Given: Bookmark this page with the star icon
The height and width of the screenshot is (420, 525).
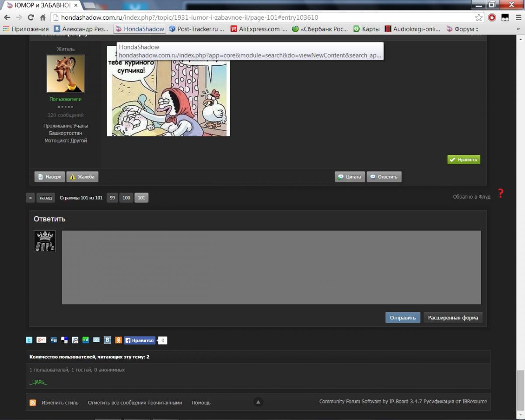Looking at the screenshot, I should [x=479, y=17].
